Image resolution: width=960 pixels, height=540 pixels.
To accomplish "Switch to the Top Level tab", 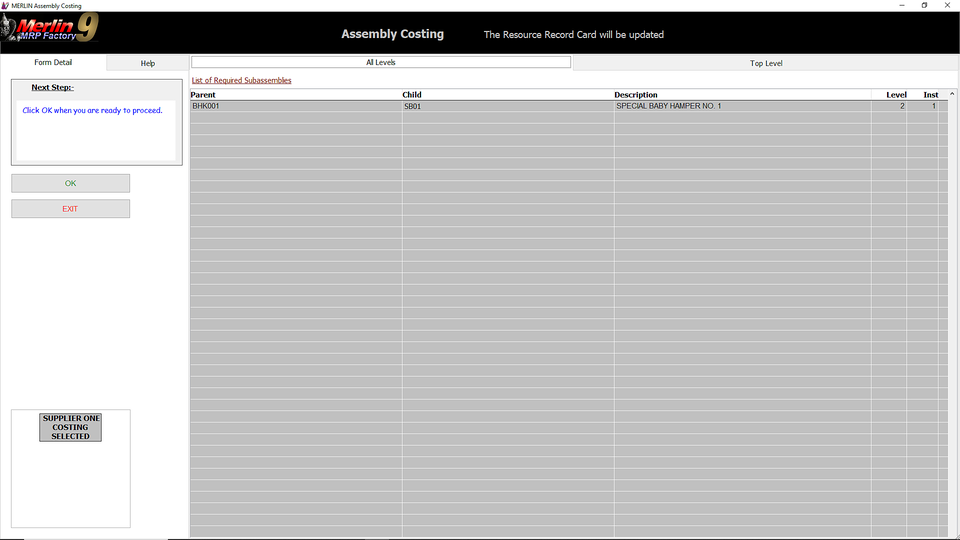I will pos(765,63).
